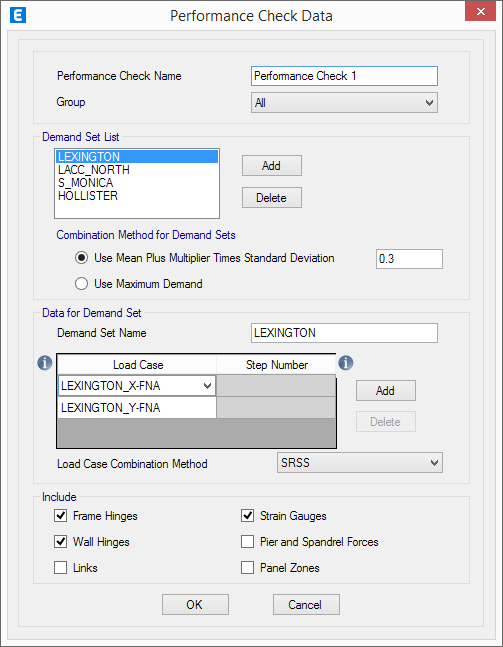503x647 pixels.
Task: Select HOLLISTER in Demand Set List
Action: 88,196
